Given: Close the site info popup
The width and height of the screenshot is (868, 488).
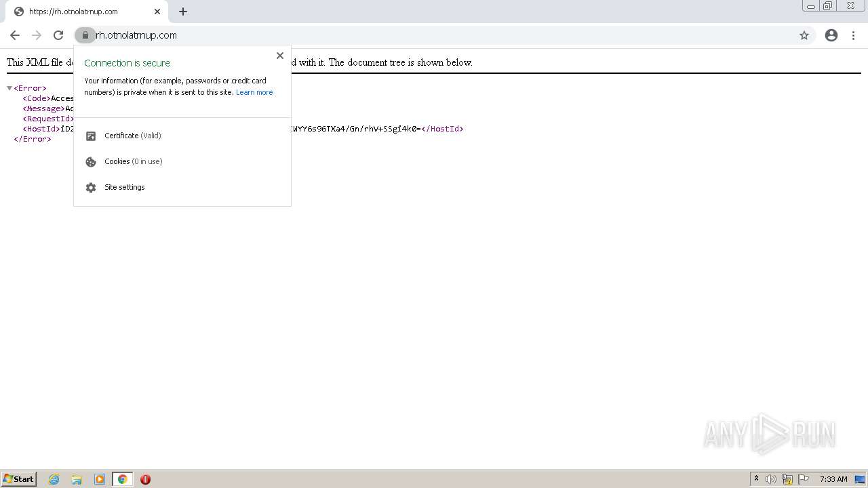Looking at the screenshot, I should 280,56.
